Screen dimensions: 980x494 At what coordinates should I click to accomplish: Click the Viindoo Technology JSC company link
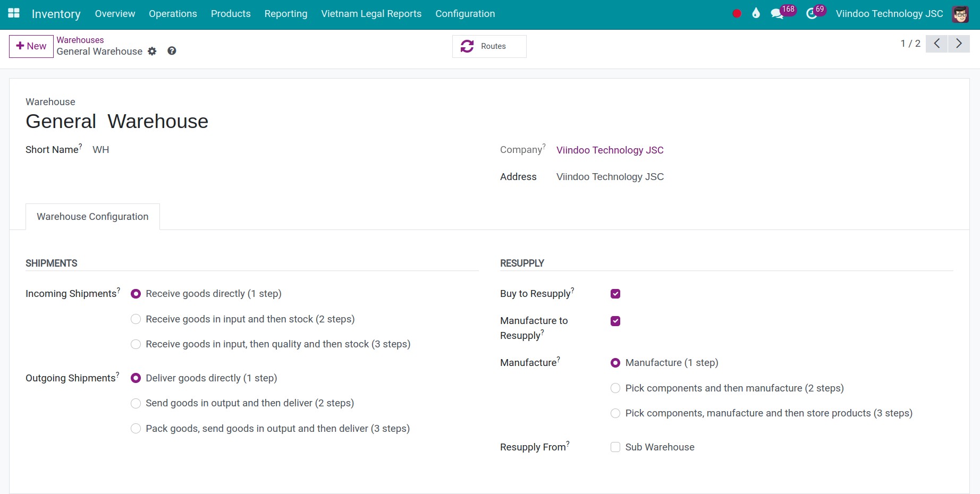(x=610, y=150)
